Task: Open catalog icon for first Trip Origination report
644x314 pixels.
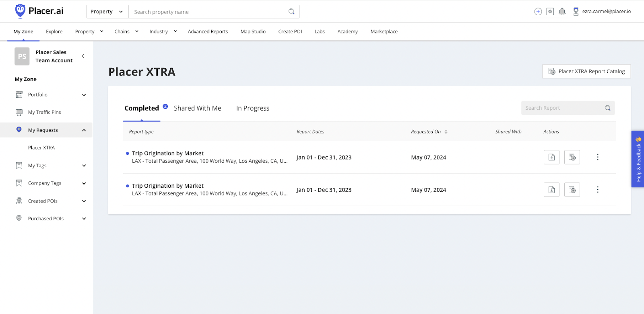Action: pyautogui.click(x=572, y=157)
